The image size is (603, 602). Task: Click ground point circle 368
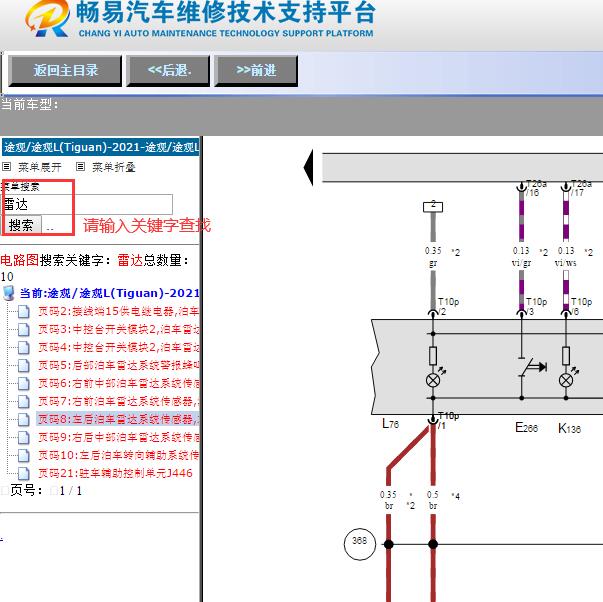pyautogui.click(x=360, y=544)
